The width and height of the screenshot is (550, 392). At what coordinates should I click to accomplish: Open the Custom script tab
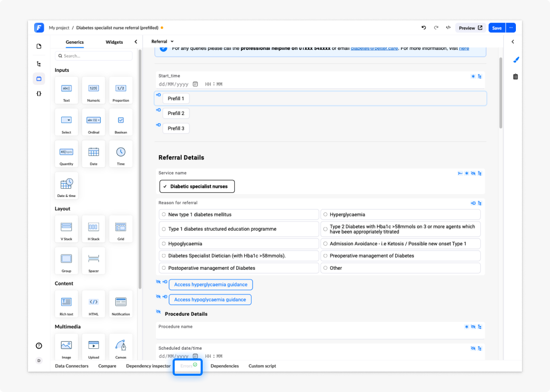(x=262, y=366)
